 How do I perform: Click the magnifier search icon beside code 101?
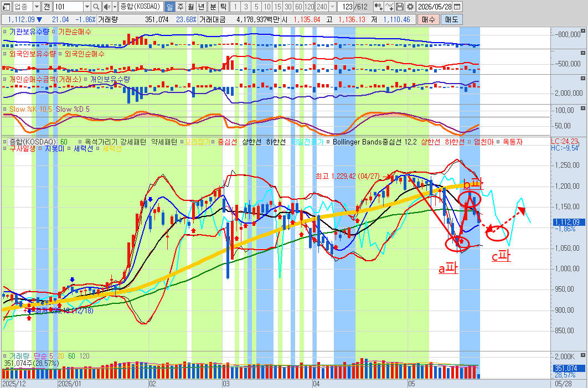coord(96,7)
